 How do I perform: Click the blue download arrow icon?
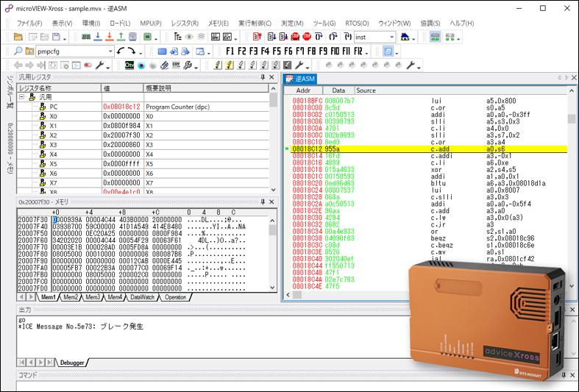[x=98, y=37]
